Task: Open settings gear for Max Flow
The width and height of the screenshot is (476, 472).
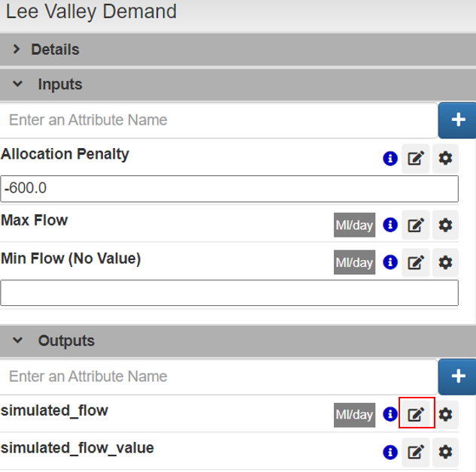Action: point(445,225)
